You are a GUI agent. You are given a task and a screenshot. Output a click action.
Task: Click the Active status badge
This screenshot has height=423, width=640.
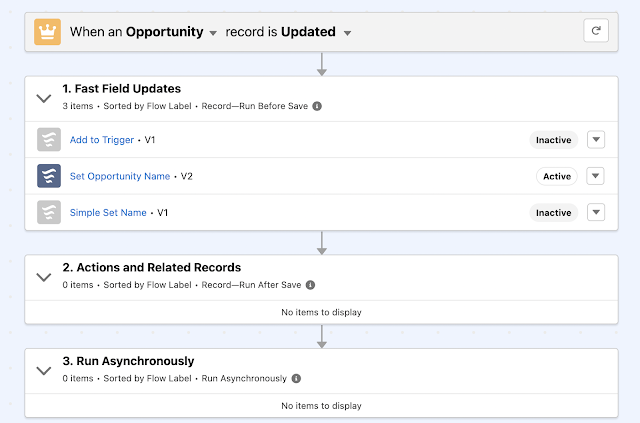[x=557, y=176]
